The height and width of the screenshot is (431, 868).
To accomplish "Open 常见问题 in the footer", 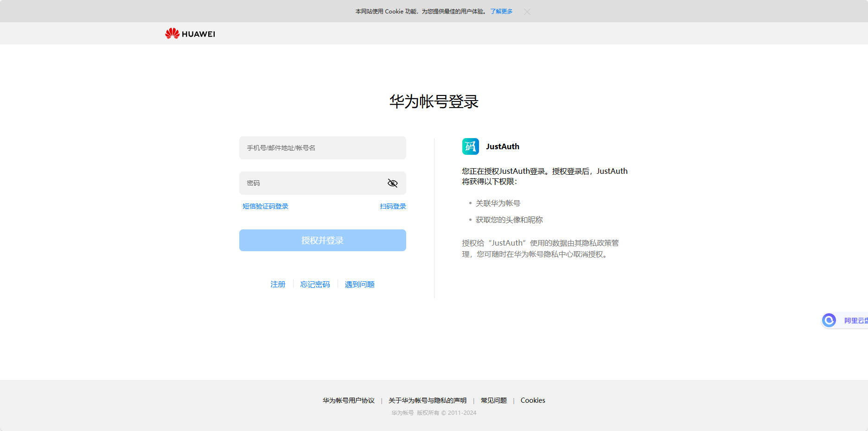I will tap(494, 400).
